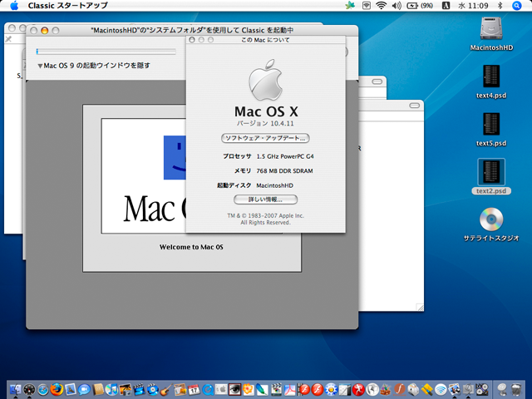Click the ソフトウェア・アップデート button
This screenshot has width=532, height=399.
[x=265, y=138]
